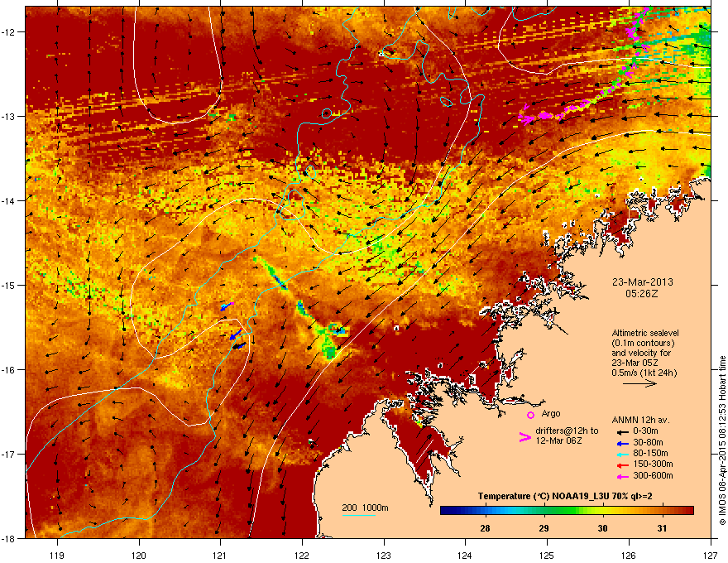Click 'and velocity for' legend line
Screen dimensions: 728x563
(x=641, y=353)
